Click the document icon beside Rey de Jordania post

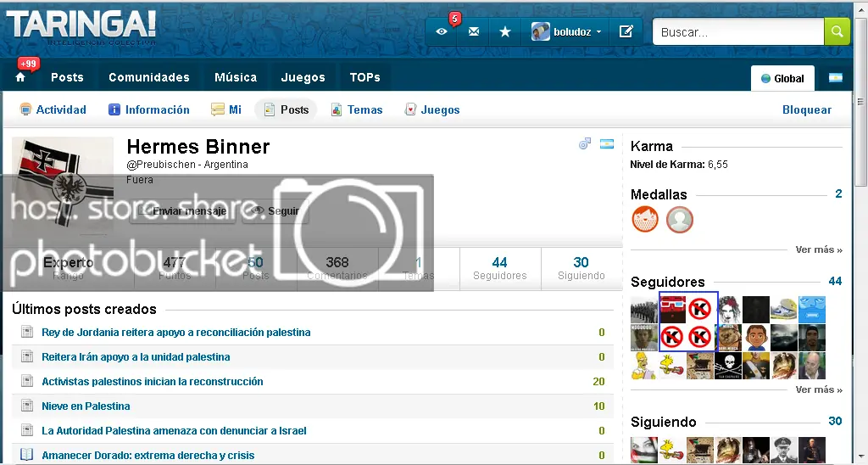pyautogui.click(x=27, y=332)
